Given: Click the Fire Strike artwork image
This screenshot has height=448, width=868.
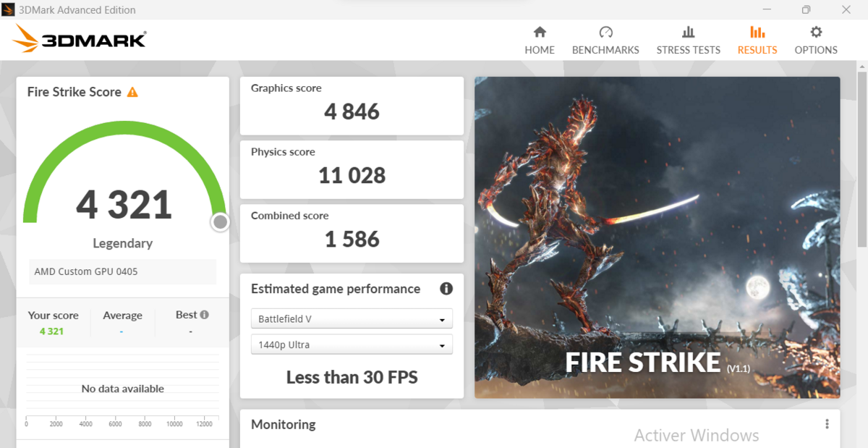Looking at the screenshot, I should [658, 237].
